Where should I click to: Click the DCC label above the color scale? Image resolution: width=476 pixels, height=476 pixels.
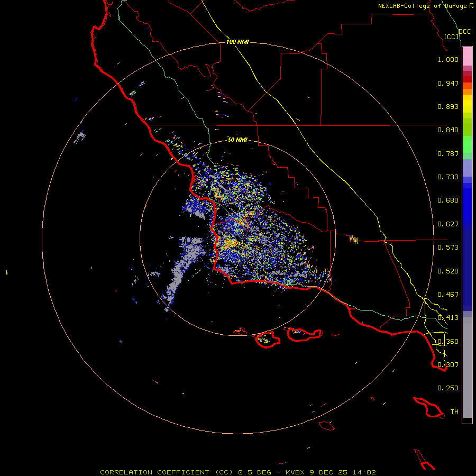tap(465, 32)
